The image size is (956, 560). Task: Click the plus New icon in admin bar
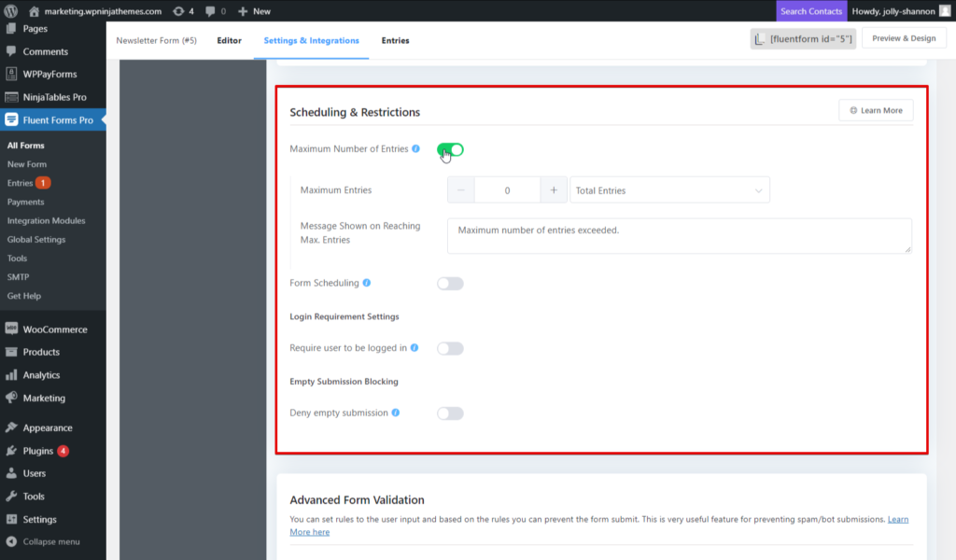click(243, 11)
